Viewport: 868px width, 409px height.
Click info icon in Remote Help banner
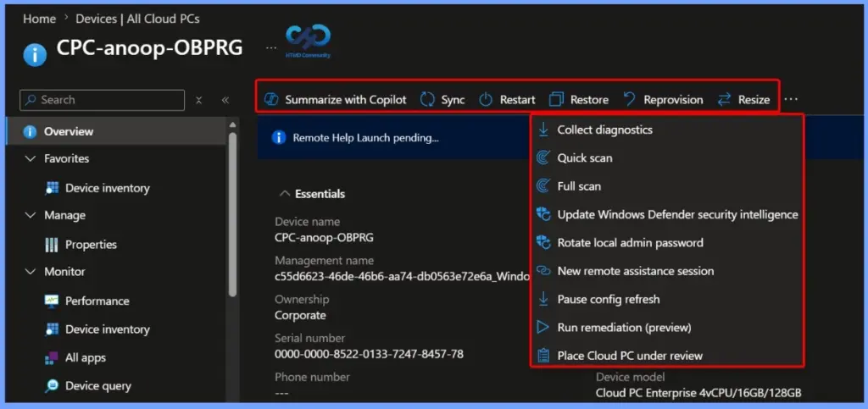(x=278, y=138)
